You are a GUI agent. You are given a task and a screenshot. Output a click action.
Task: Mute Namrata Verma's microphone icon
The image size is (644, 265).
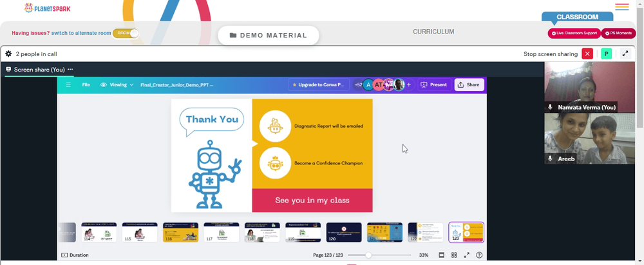pos(551,108)
